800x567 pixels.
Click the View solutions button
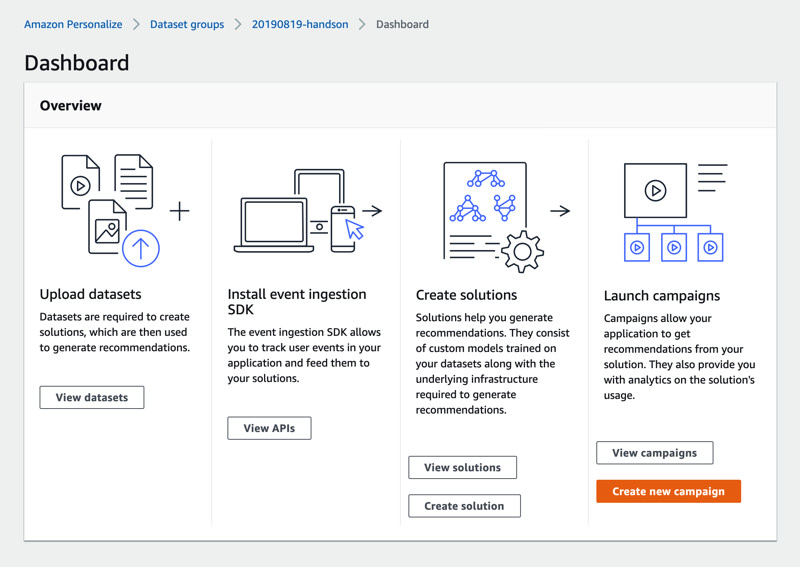463,467
